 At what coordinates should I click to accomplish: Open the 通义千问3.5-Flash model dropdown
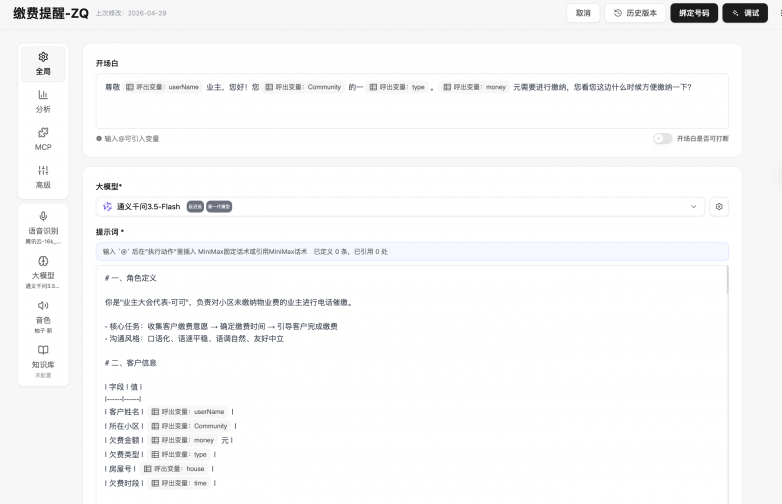[400, 206]
